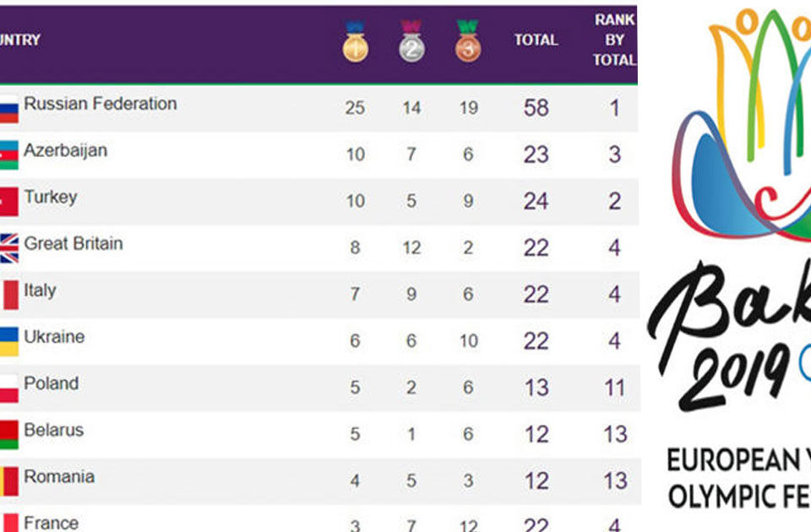Select the Romania country name
811x532 pixels.
pos(59,476)
